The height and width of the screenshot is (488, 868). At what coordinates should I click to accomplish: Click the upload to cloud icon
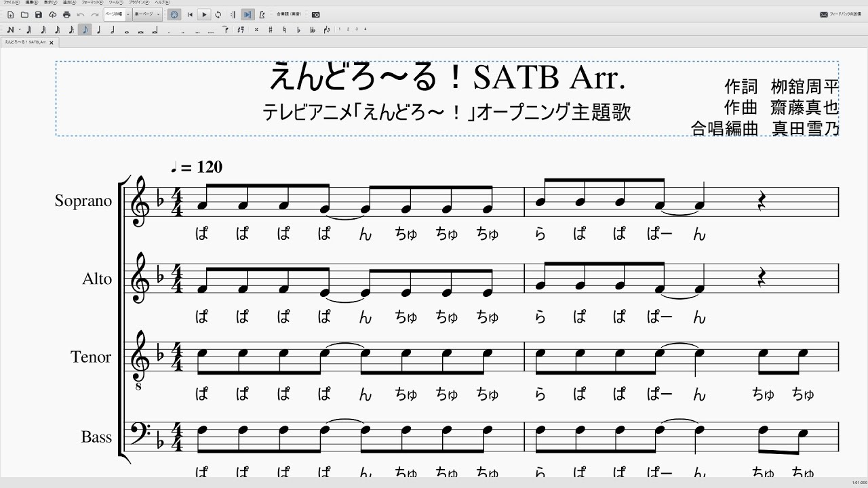click(x=52, y=14)
